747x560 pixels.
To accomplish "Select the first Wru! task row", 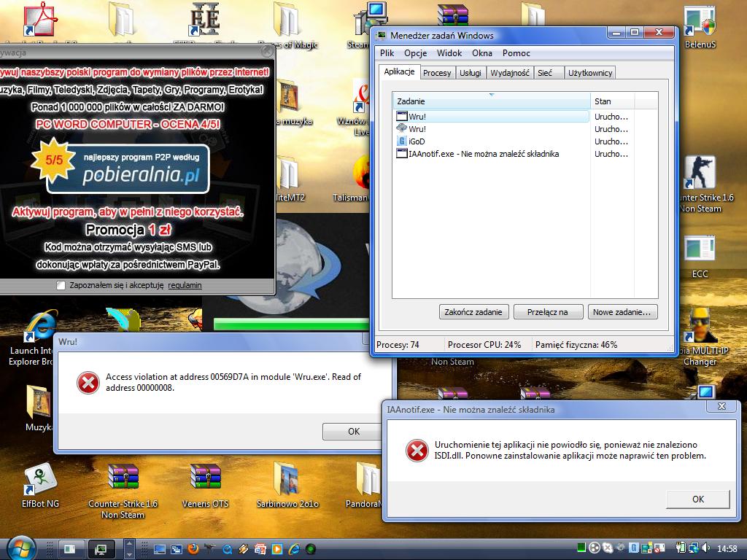I will (x=492, y=116).
